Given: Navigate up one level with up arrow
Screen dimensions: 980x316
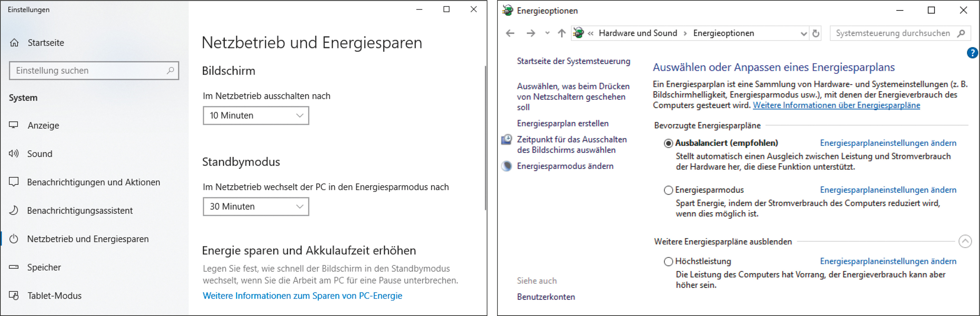Looking at the screenshot, I should (561, 33).
